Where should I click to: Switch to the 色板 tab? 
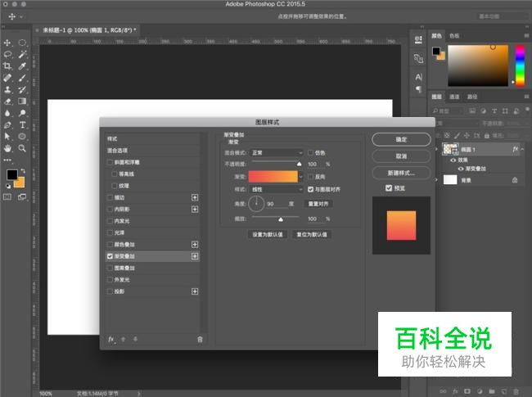point(454,36)
